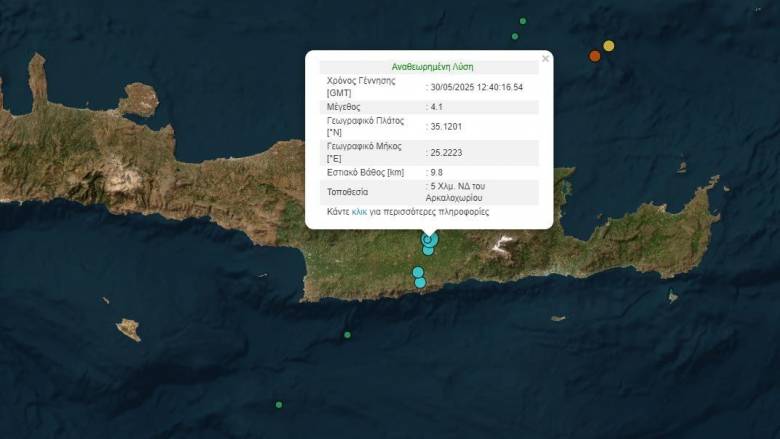780x439 pixels.
Task: Click the latitude value 35.1201
Action: click(448, 126)
